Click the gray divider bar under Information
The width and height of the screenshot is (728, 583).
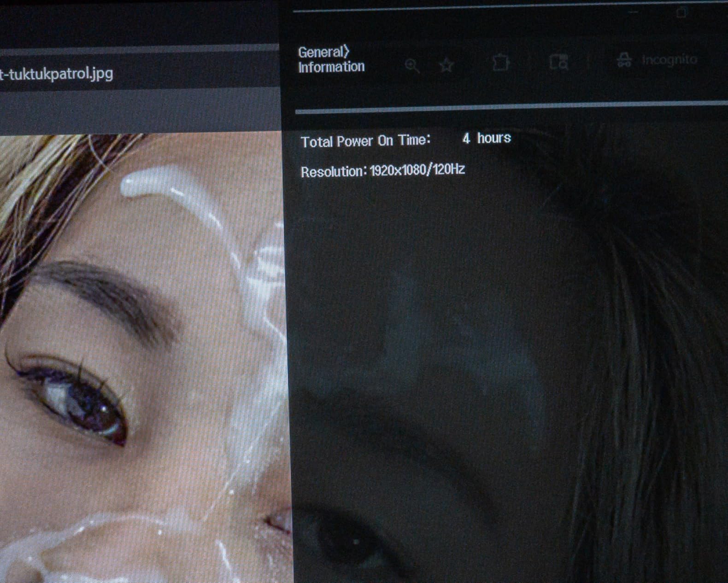pos(507,108)
